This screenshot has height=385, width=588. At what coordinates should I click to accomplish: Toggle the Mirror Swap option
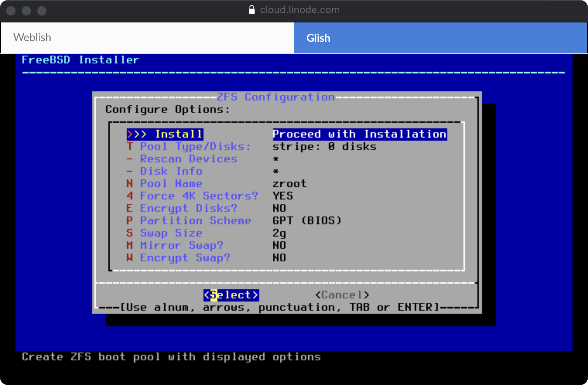(x=181, y=245)
